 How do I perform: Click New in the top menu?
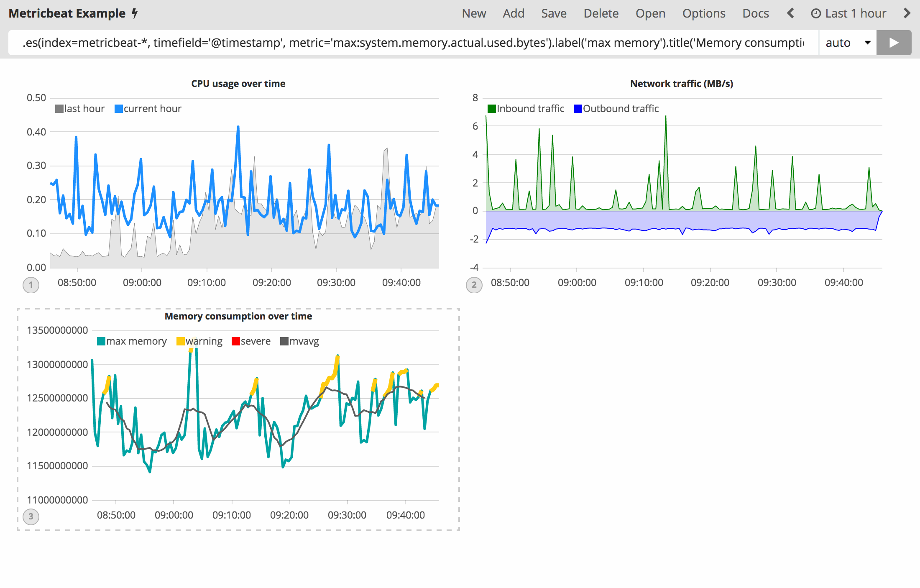[474, 13]
